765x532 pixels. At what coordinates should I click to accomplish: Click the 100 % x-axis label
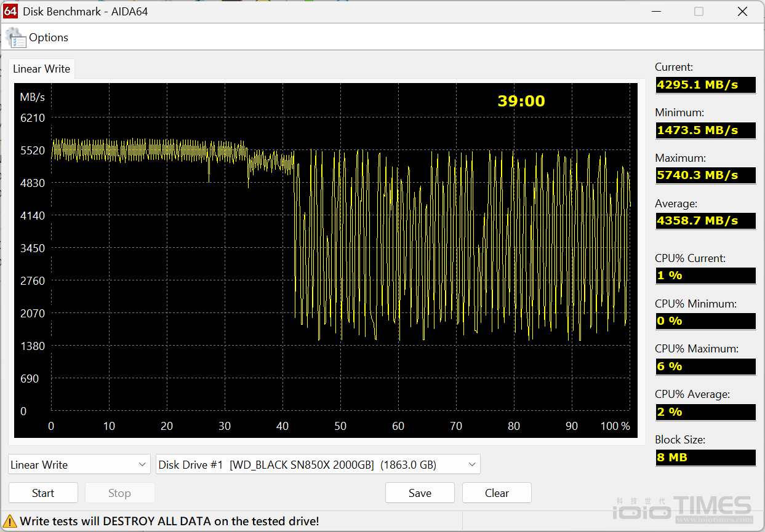coord(615,426)
